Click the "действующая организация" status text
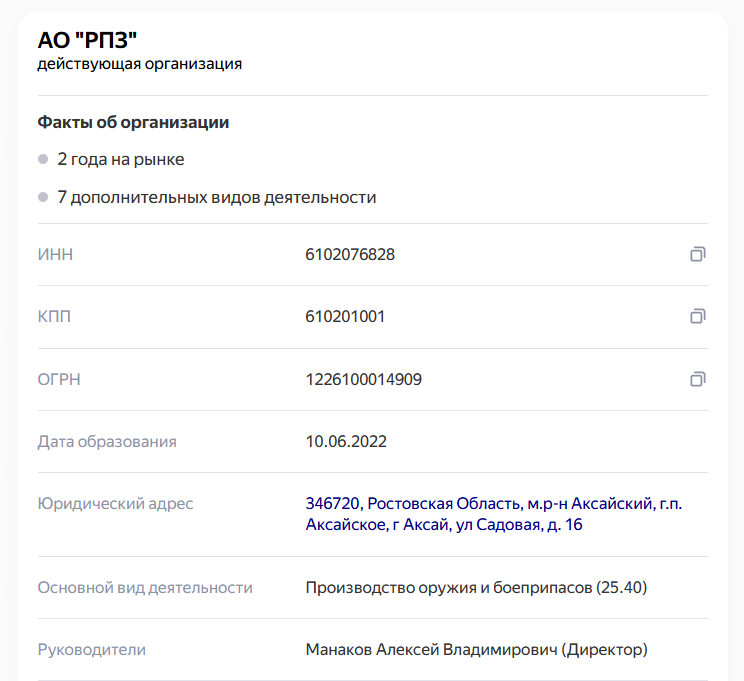Viewport: 744px width, 681px height. coord(139,65)
